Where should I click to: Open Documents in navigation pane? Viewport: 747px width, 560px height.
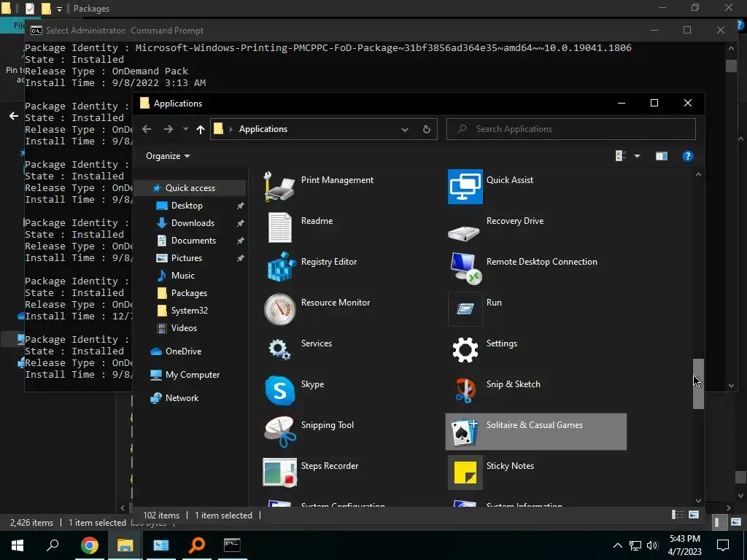point(193,241)
